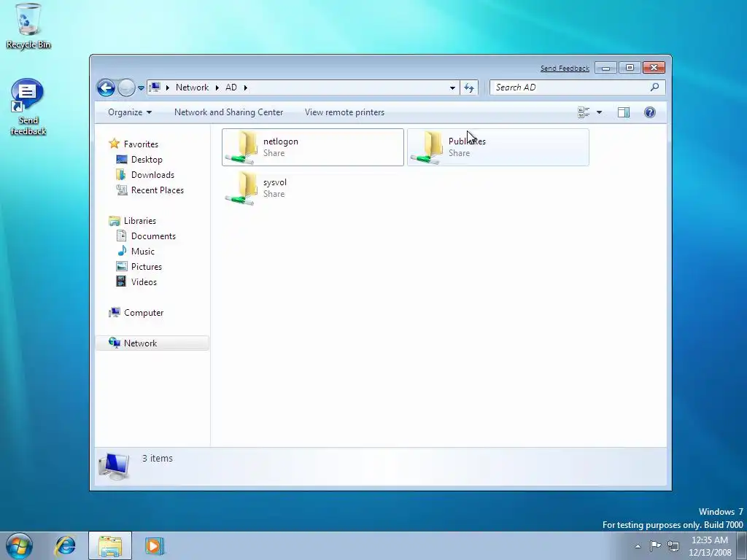Viewport: 747px width, 560px height.
Task: Click the Action Center flag tray icon
Action: 656,545
